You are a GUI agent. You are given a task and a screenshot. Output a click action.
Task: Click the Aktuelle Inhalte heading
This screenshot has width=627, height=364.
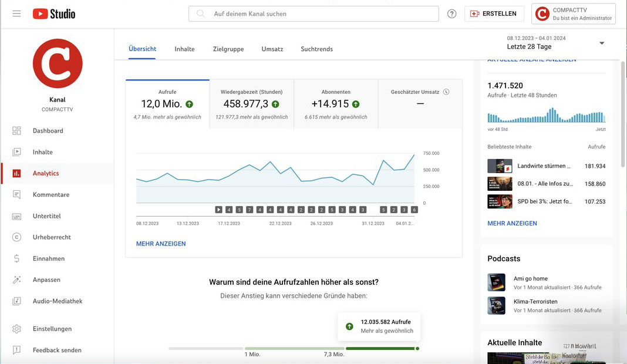(x=515, y=342)
